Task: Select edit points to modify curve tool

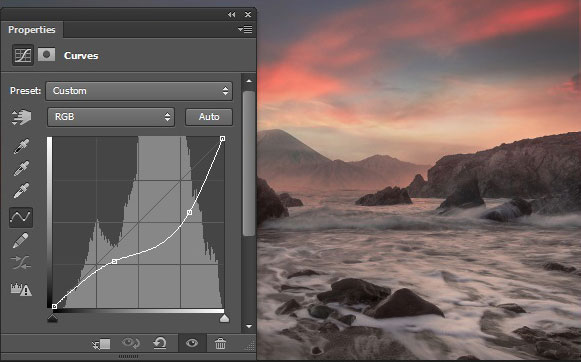Action: coord(21,217)
